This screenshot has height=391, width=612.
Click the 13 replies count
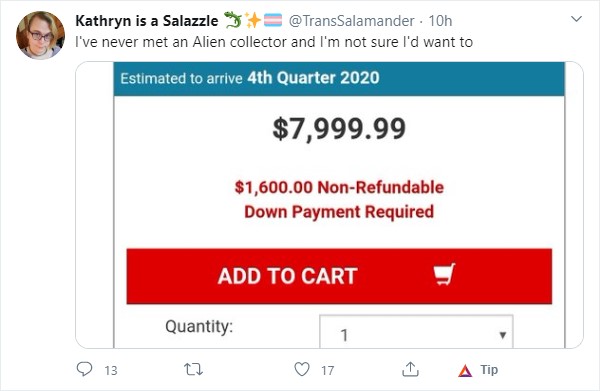click(x=111, y=370)
